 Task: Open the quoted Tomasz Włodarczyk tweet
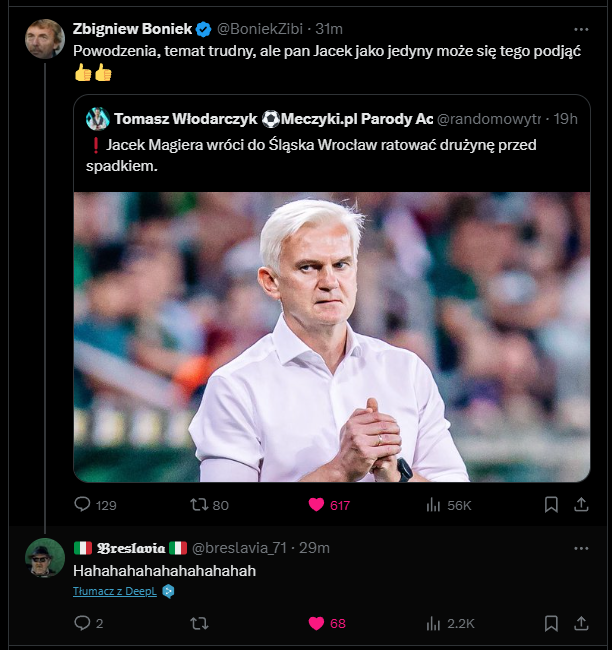click(x=330, y=156)
